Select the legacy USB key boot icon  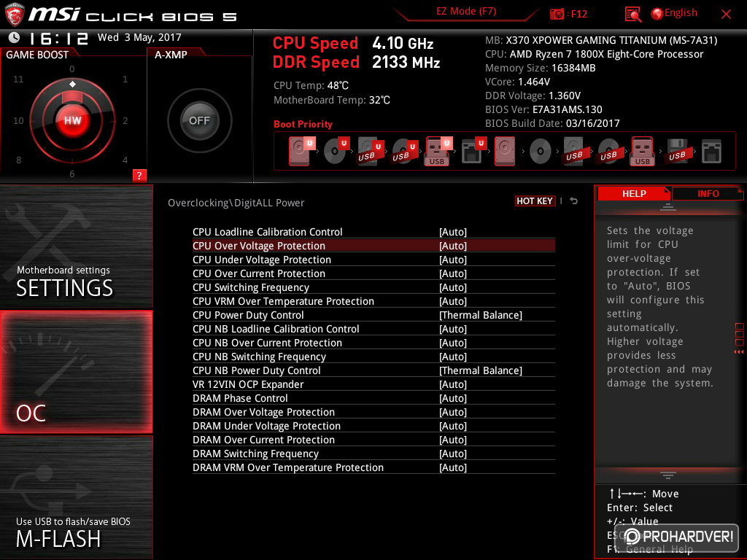pyautogui.click(x=643, y=152)
